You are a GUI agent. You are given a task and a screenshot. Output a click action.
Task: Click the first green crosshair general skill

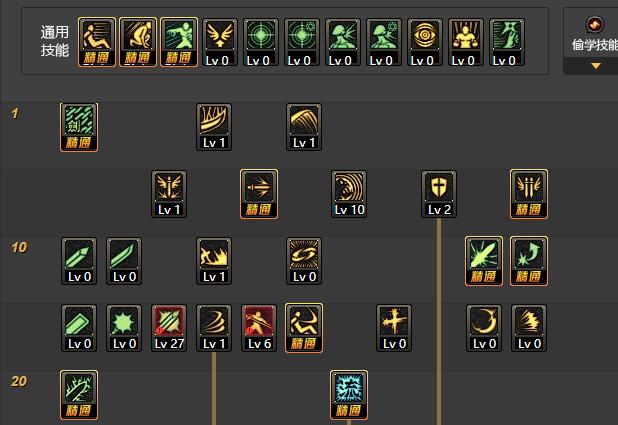click(261, 42)
